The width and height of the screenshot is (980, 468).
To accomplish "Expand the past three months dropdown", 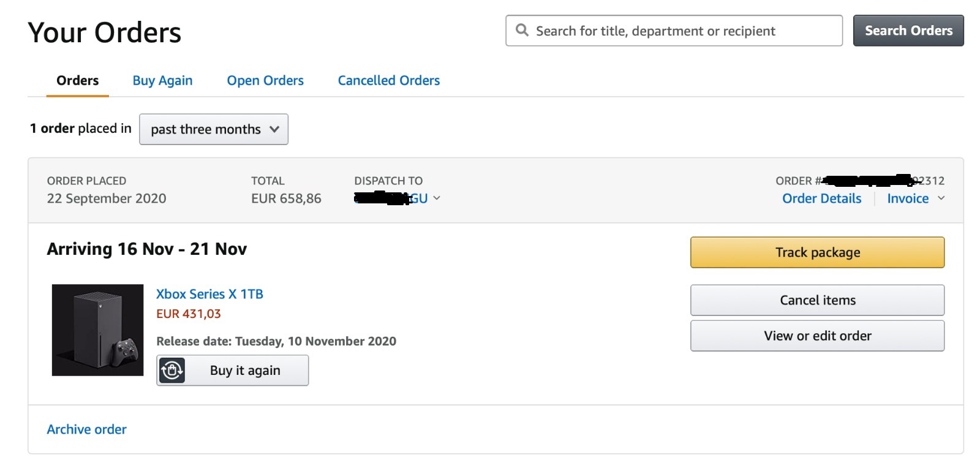I will coord(213,129).
